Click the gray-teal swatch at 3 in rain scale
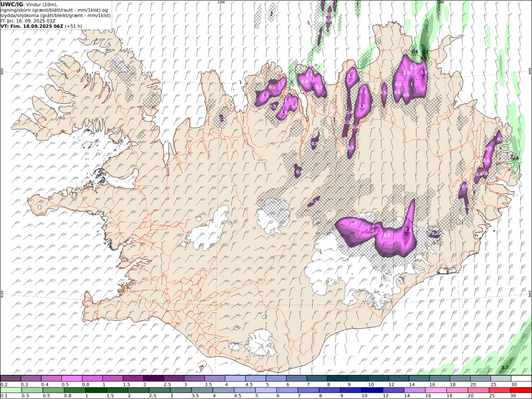Image resolution: width=532 pixels, height=399 pixels. 181,390
